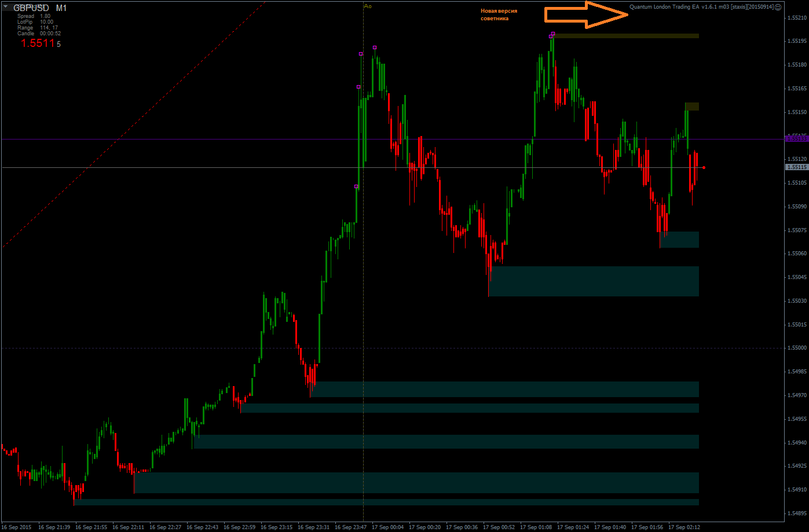
Task: Click the smiley face Expert Advisor icon
Action: [778, 7]
